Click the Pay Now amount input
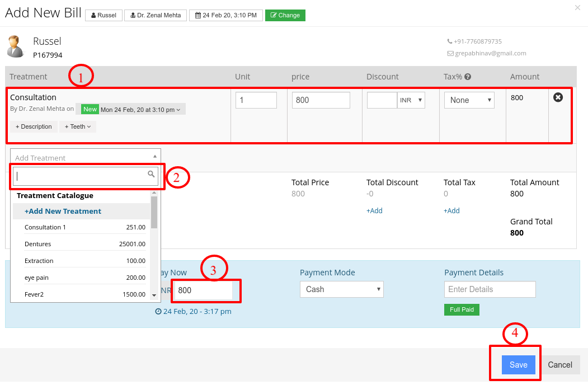 204,290
